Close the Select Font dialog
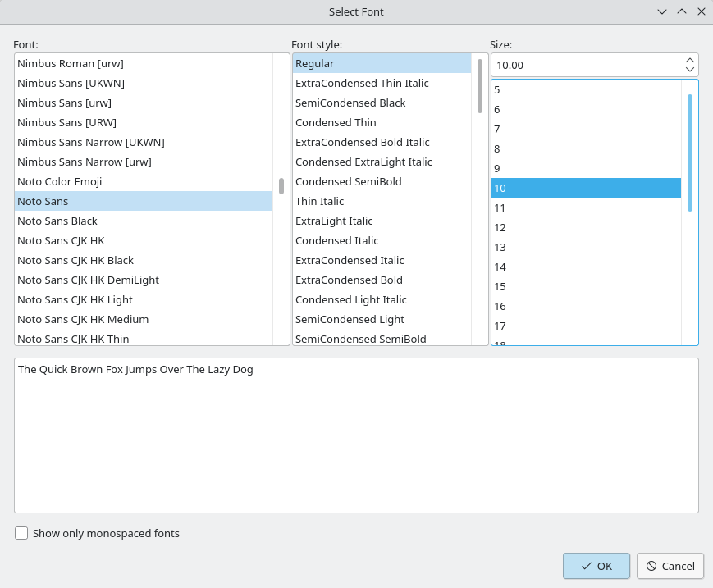The width and height of the screenshot is (713, 588). 702,11
